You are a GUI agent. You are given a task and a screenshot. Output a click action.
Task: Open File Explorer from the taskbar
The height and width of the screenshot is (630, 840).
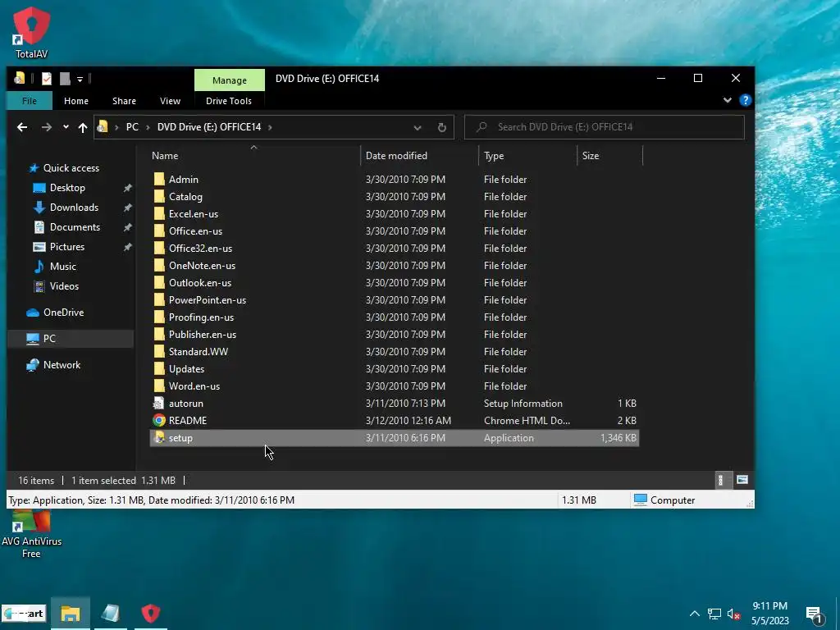pyautogui.click(x=71, y=614)
